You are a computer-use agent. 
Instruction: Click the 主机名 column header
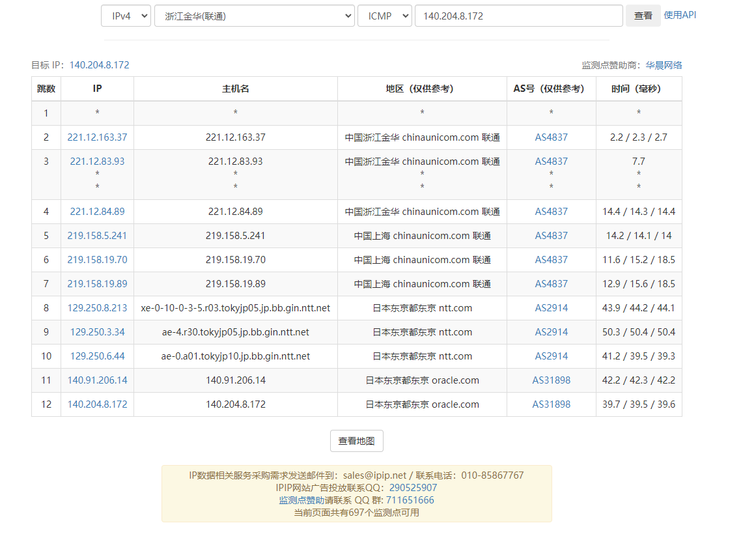point(235,89)
